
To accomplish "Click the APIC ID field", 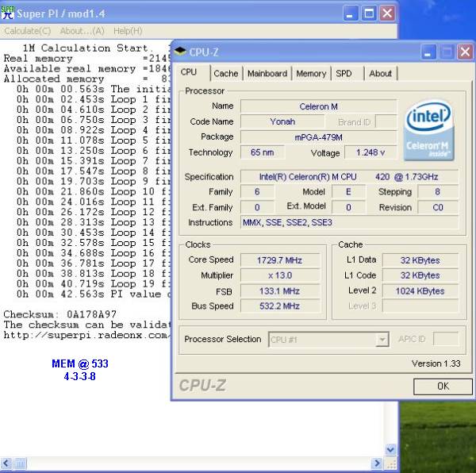I will (446, 339).
